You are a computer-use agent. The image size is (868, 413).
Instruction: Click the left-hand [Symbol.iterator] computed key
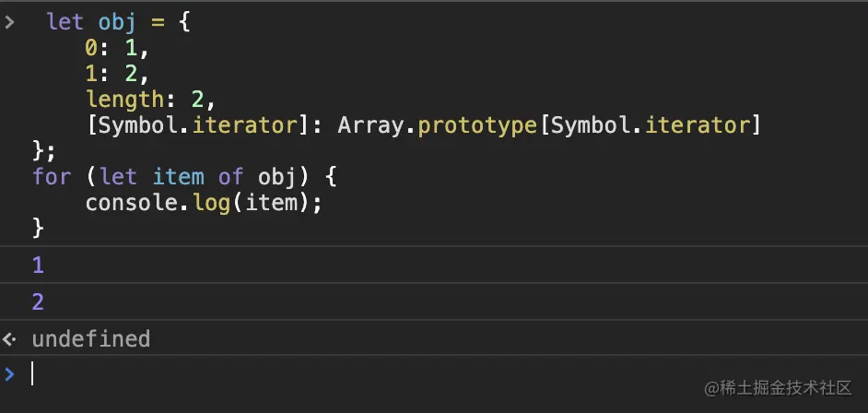(196, 124)
